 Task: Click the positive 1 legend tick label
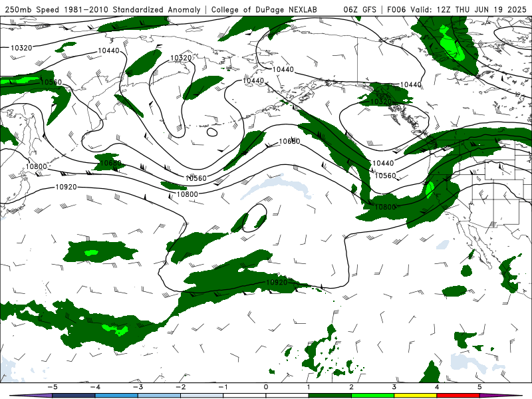pos(309,387)
